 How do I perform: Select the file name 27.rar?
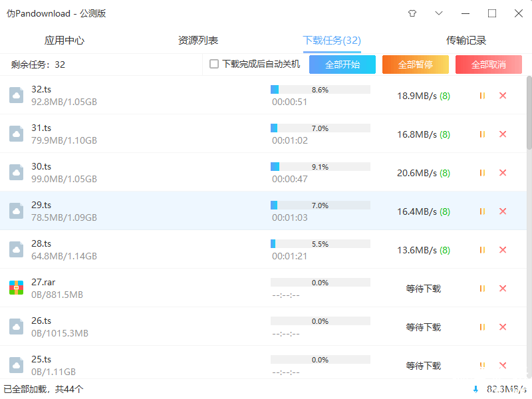(43, 282)
